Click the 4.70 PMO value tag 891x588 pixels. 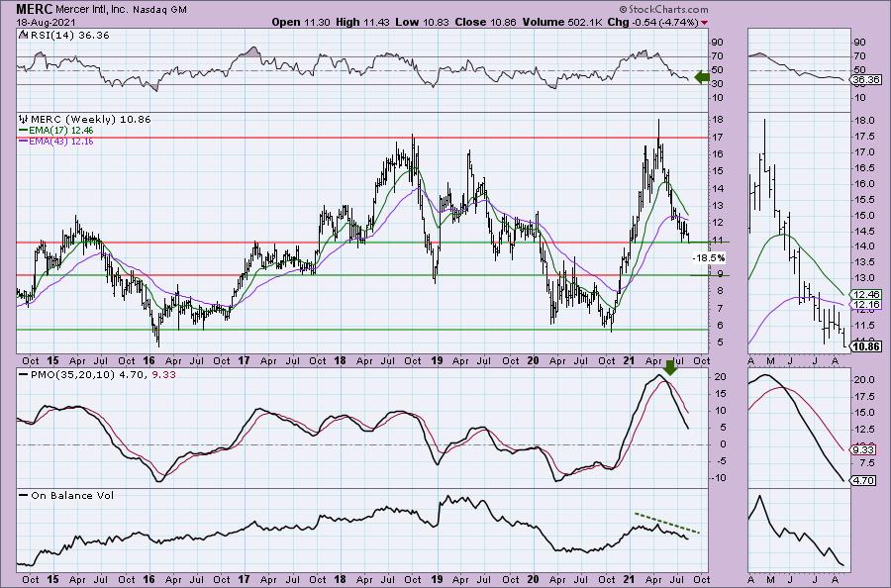(x=863, y=481)
